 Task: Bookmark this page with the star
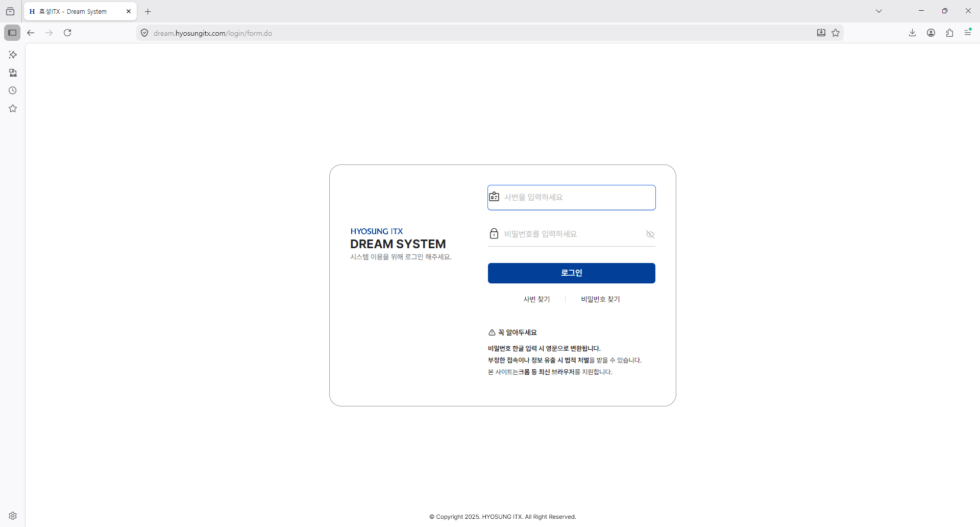pos(836,33)
